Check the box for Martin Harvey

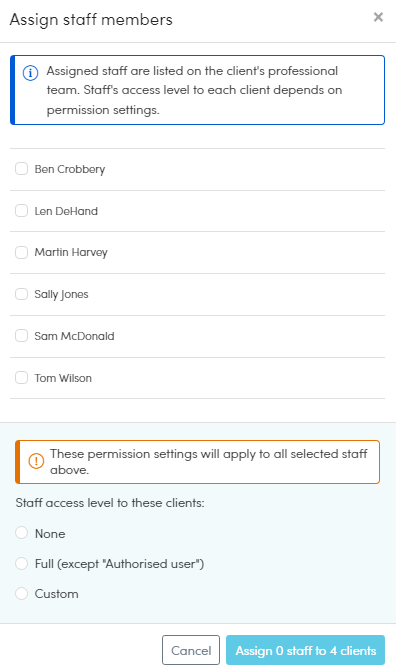coord(21,252)
